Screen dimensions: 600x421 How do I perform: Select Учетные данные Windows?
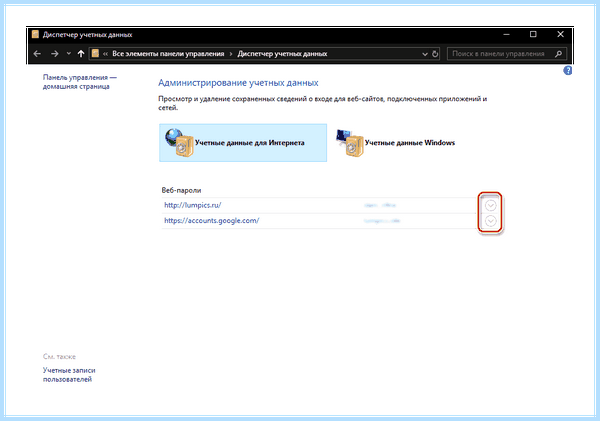(396, 143)
